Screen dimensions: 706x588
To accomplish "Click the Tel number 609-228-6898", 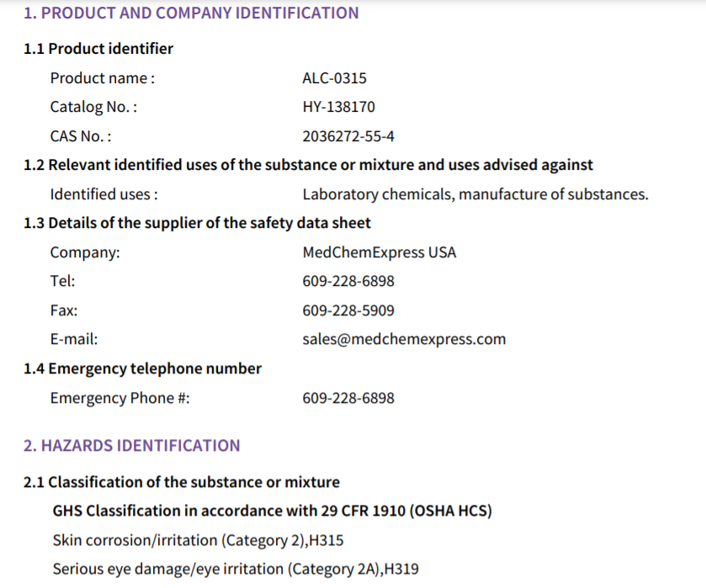I will 348,281.
